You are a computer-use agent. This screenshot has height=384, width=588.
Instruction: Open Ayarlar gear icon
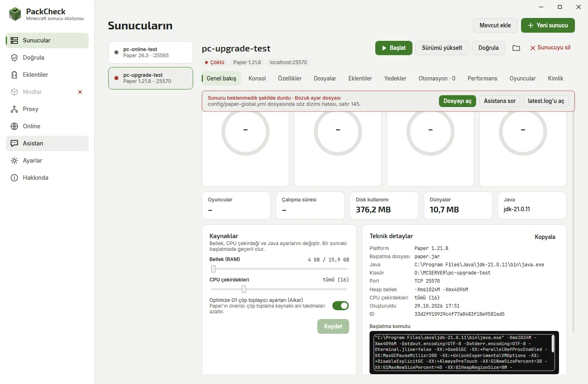coord(14,161)
